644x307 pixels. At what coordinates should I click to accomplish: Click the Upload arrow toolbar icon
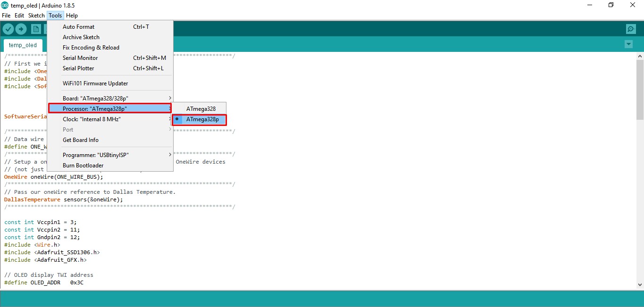click(x=21, y=29)
